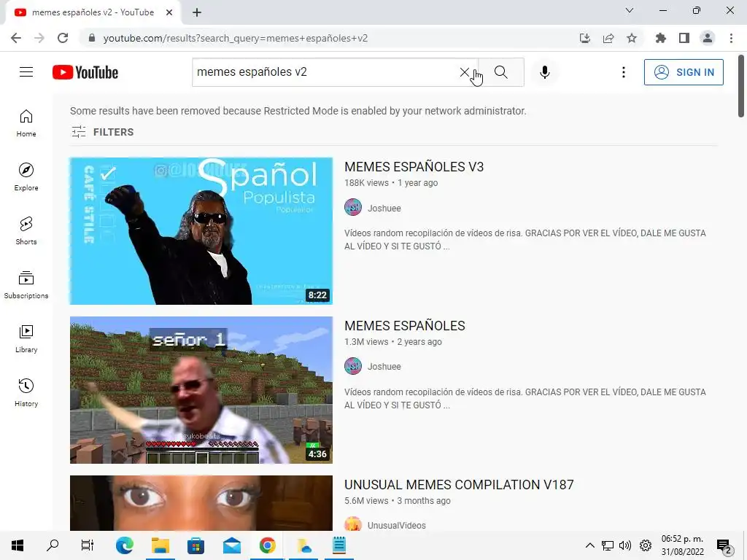Open tab search dropdown arrow

630,10
